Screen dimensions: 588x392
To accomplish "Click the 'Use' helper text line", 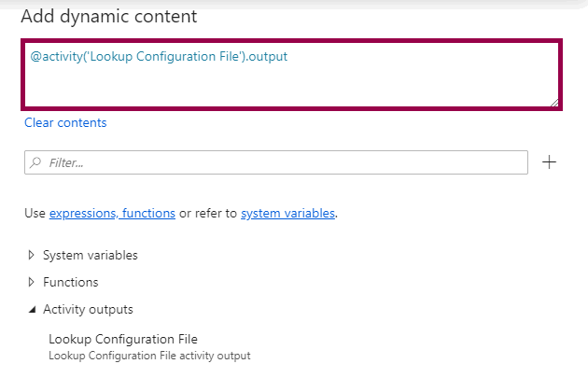I will point(35,213).
